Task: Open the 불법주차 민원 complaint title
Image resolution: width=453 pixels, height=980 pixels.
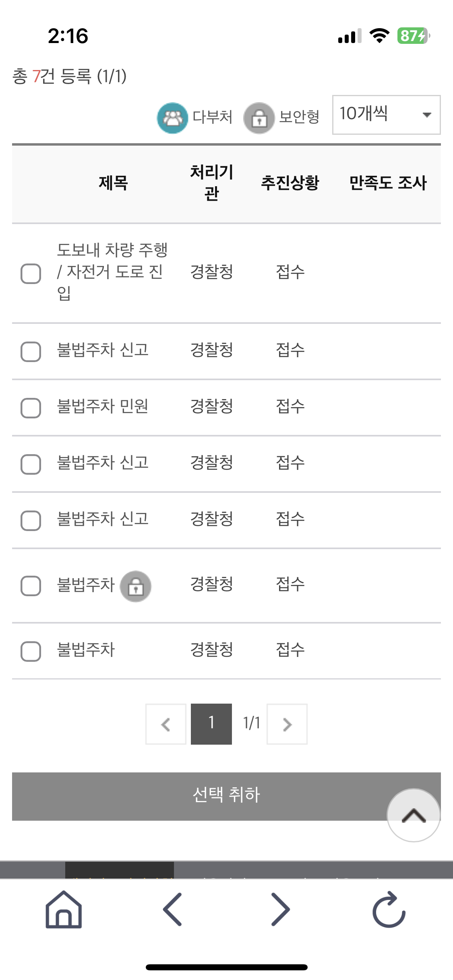Action: 103,406
